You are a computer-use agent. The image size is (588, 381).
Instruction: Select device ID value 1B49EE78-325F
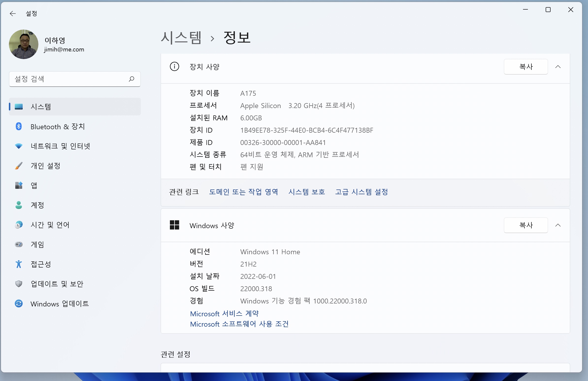[307, 130]
